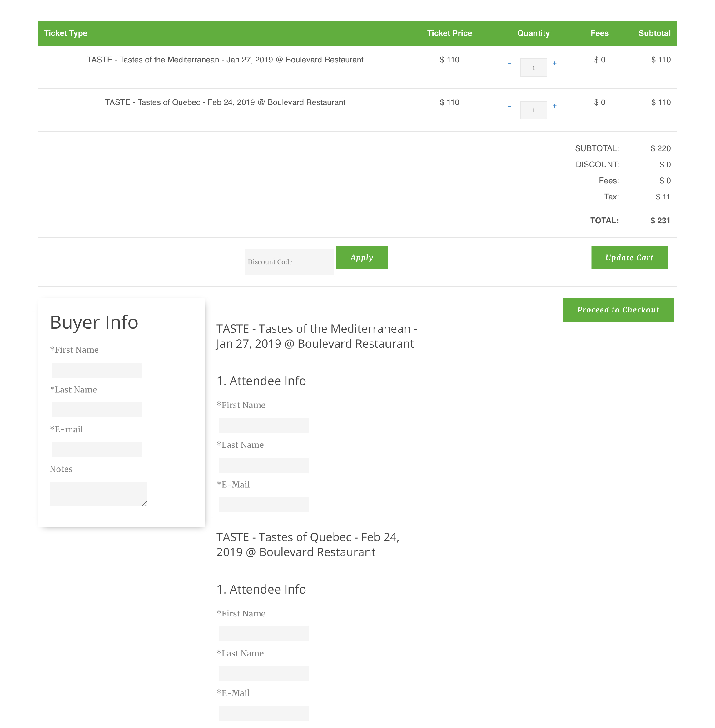The image size is (715, 728).
Task: Increase Mediterranean ticket quantity with plus
Action: tap(554, 63)
